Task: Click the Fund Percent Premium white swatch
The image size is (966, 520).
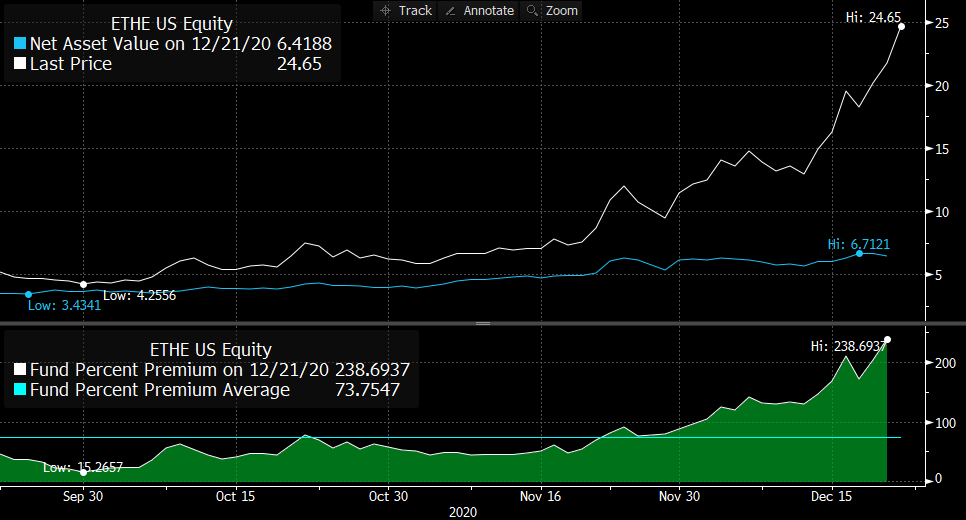Action: [x=20, y=370]
